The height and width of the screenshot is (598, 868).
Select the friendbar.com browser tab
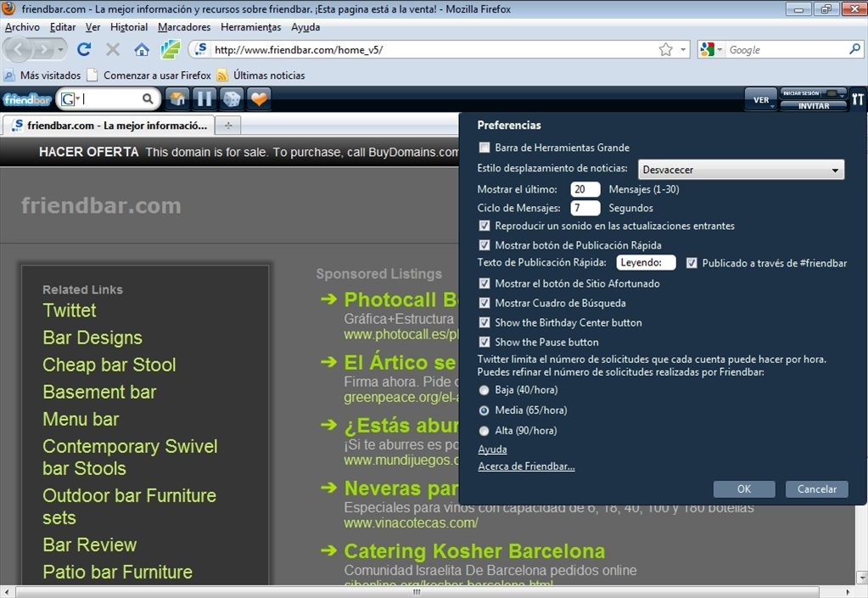(109, 126)
